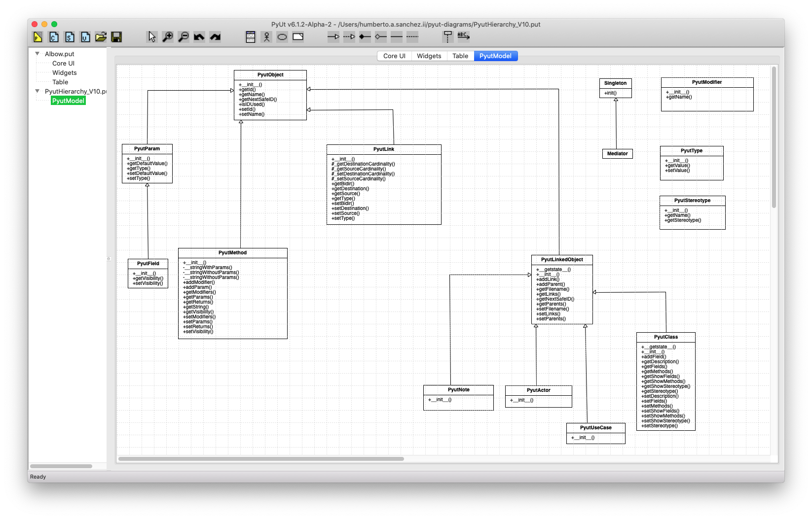Click the getNextSafeID() method in PyutObject

click(x=258, y=100)
